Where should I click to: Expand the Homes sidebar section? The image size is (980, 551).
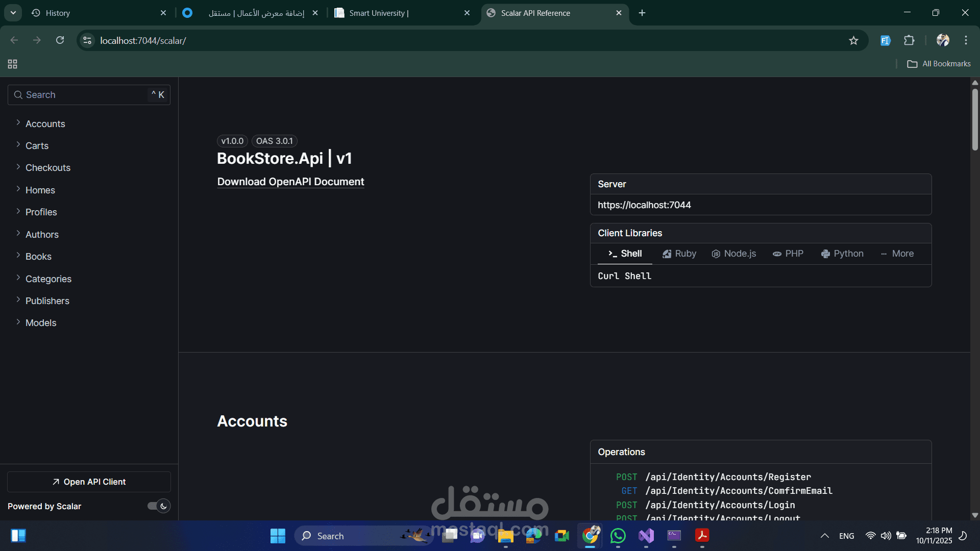[x=40, y=190]
